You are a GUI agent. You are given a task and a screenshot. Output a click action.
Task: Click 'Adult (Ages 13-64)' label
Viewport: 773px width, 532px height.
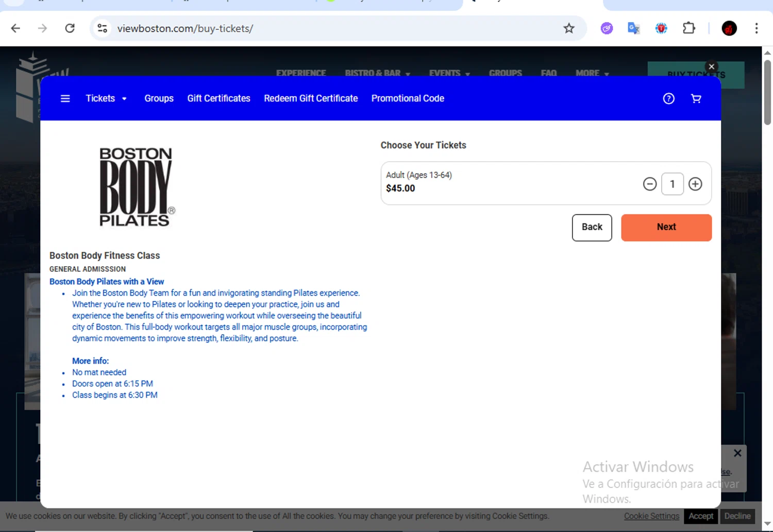click(x=419, y=175)
